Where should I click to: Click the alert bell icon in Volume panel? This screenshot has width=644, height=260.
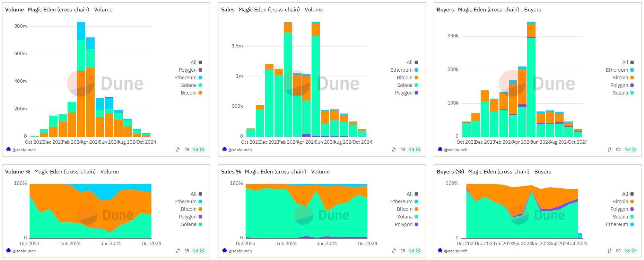tap(178, 150)
